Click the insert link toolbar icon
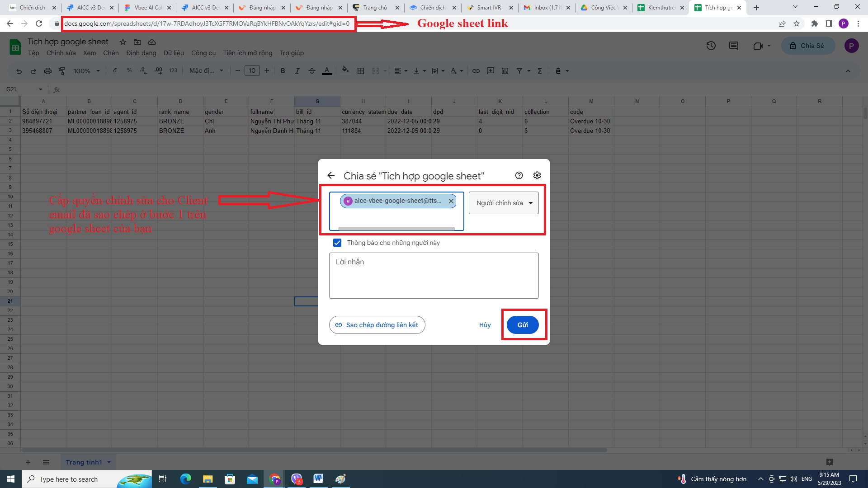Viewport: 868px width, 488px height. click(476, 71)
